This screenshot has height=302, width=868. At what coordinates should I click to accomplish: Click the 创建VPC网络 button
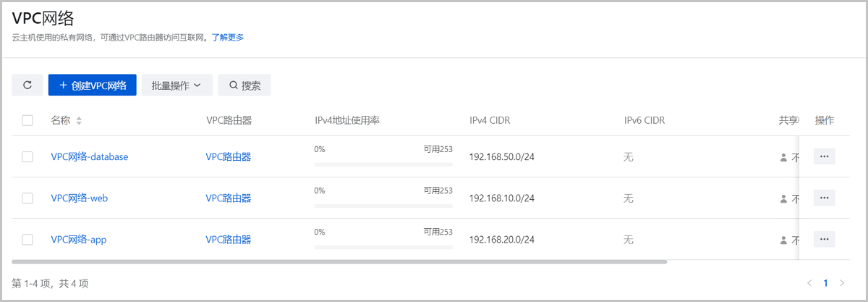(x=92, y=85)
